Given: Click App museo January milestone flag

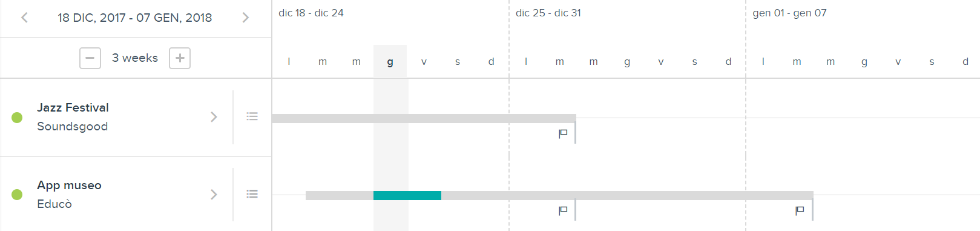Looking at the screenshot, I should [800, 210].
